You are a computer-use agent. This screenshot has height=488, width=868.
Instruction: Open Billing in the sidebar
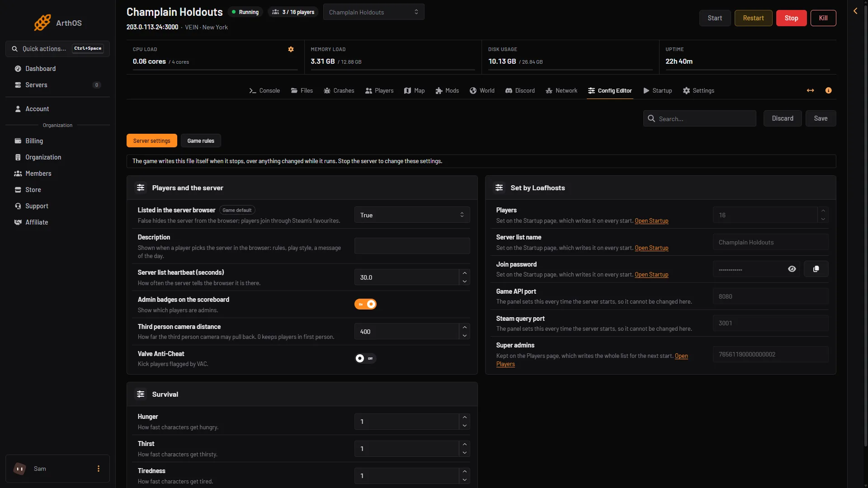[57, 141]
